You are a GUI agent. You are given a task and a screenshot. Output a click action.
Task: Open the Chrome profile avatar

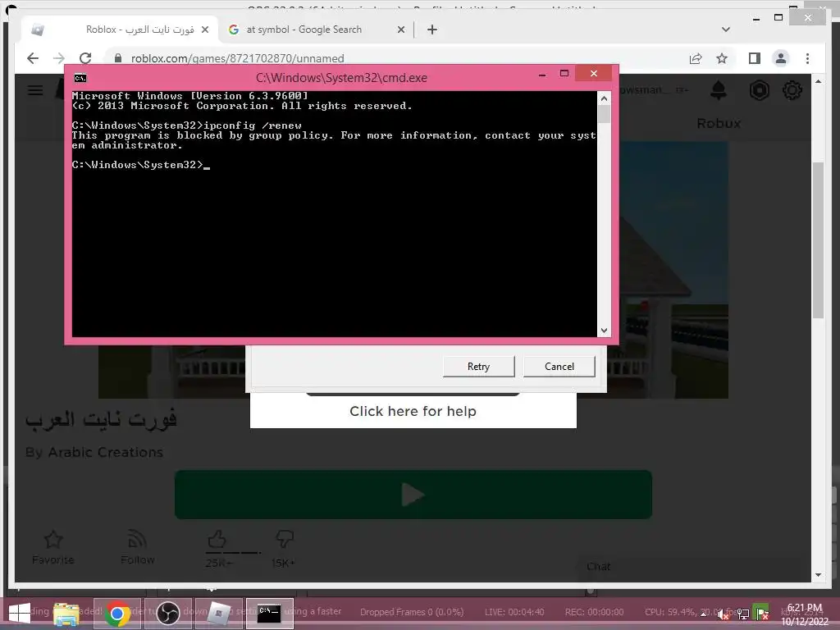click(781, 58)
